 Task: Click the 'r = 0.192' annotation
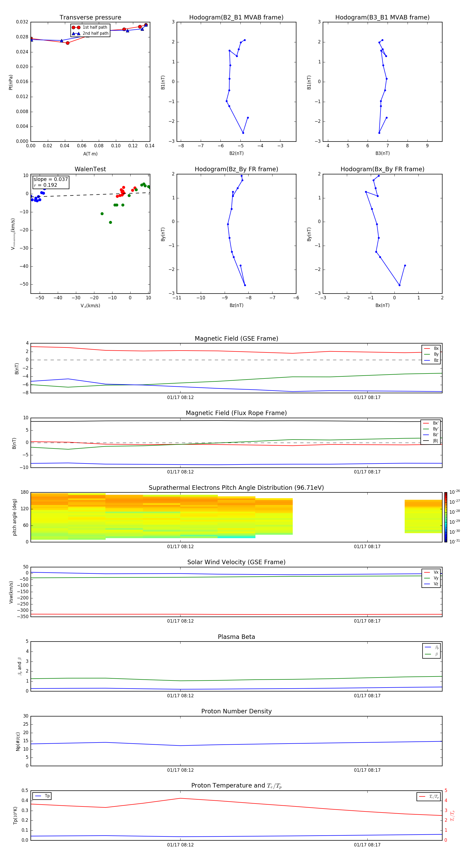click(45, 185)
